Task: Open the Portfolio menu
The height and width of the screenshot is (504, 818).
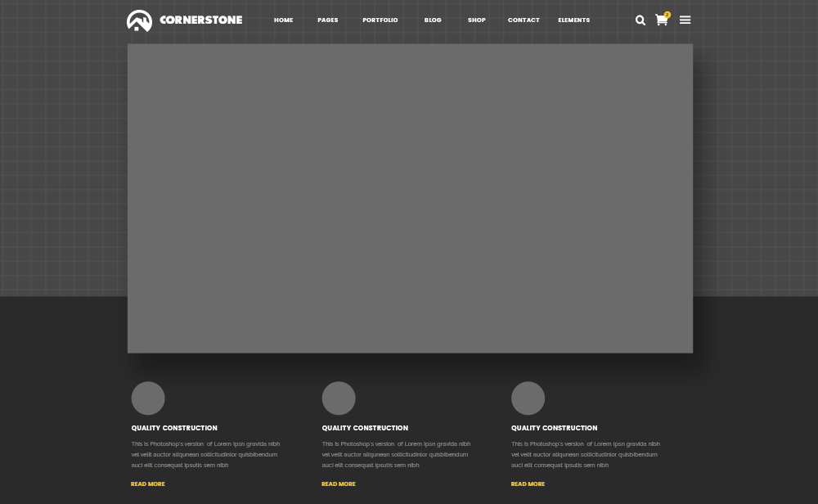Action: [x=380, y=20]
